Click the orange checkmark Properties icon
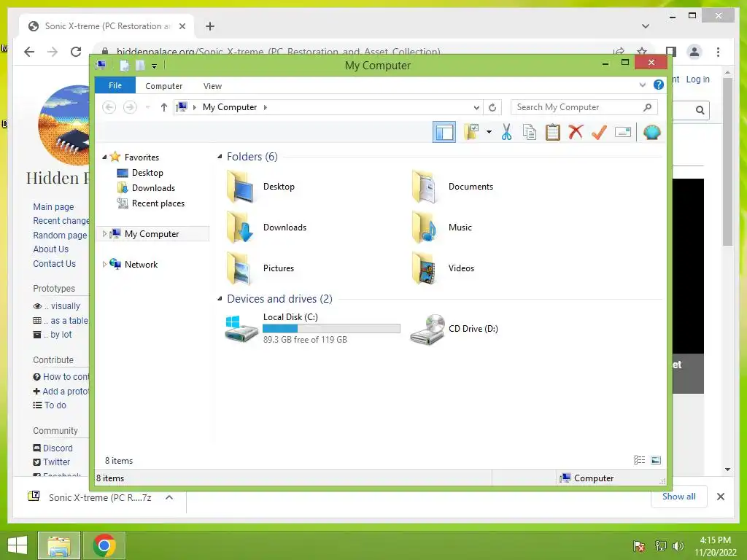Screen dimensions: 747x560 click(599, 132)
